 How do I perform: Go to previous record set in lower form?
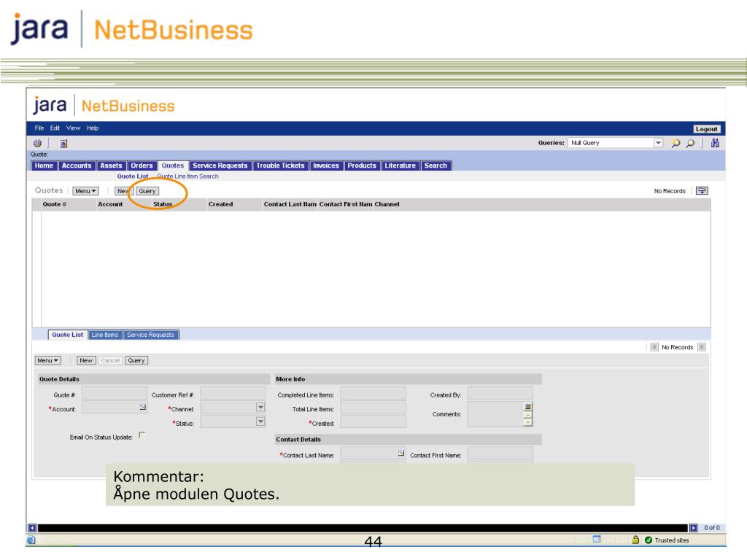(654, 347)
